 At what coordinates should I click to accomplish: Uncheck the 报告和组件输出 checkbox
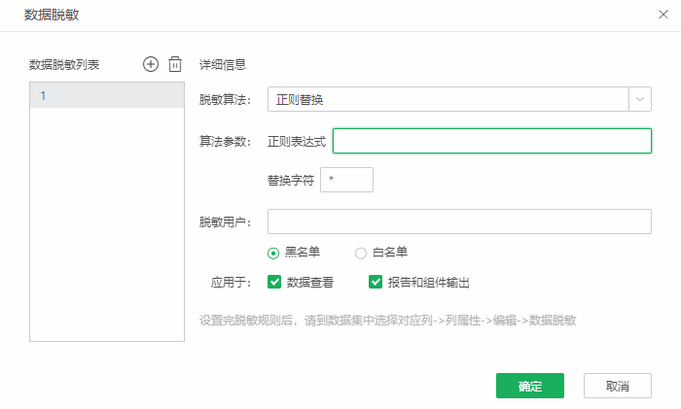tap(375, 282)
